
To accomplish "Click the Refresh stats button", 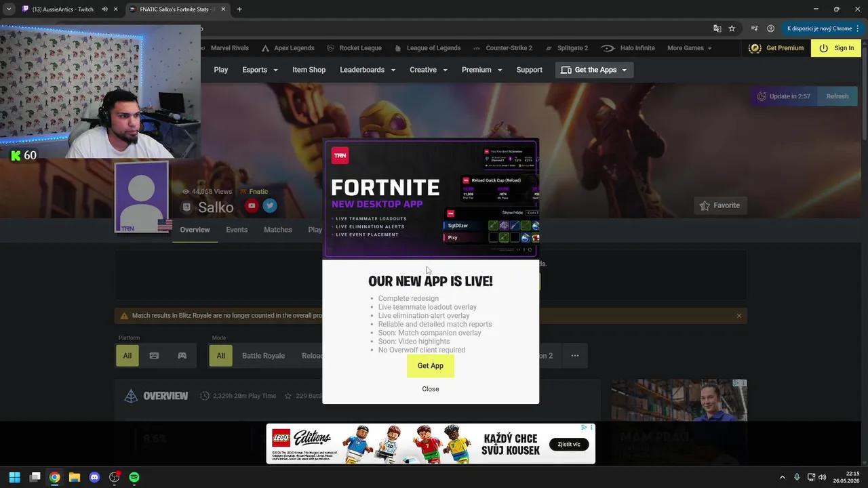I will pos(837,96).
